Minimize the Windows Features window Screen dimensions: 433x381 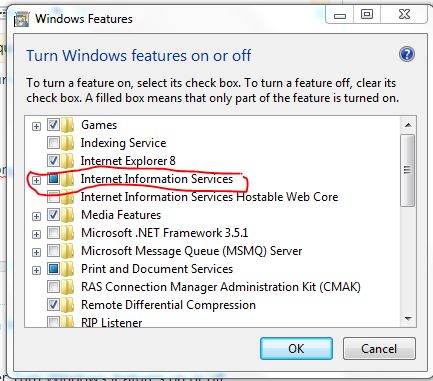[x=340, y=15]
